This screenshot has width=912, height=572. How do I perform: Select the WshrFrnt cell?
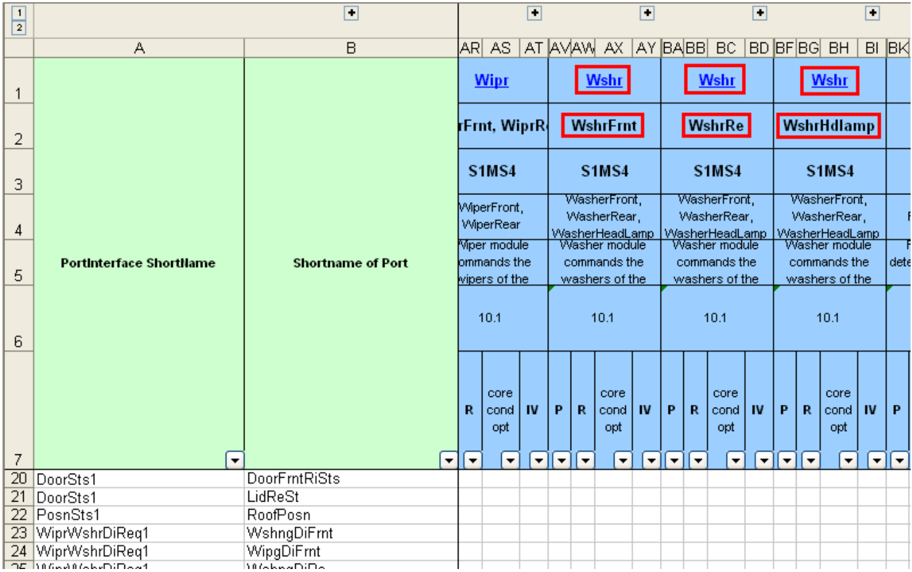pyautogui.click(x=604, y=126)
